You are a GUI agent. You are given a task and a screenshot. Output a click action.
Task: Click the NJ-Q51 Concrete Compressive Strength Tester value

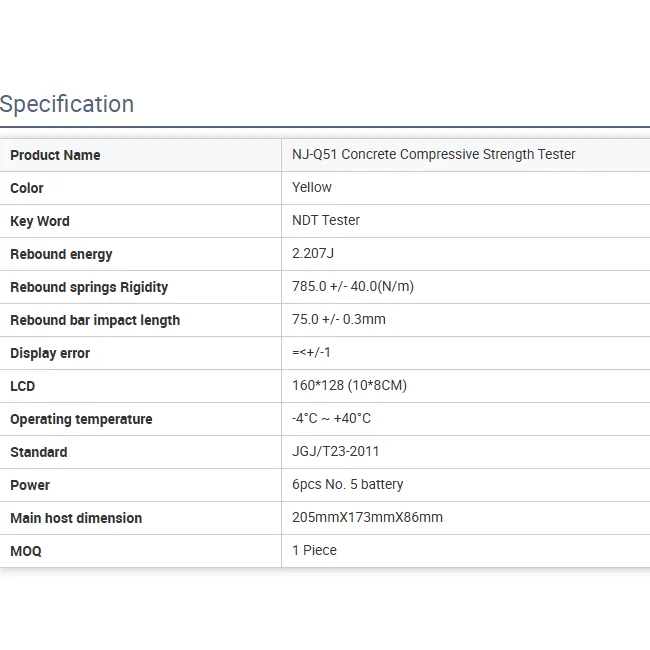coord(433,154)
